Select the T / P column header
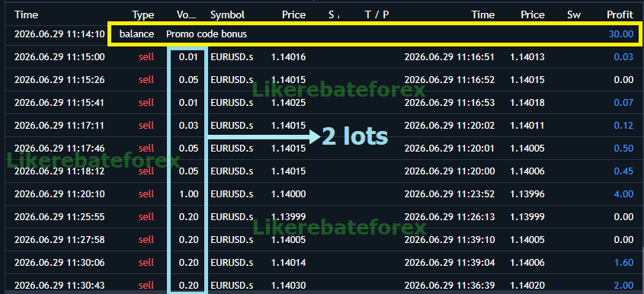 click(x=376, y=15)
